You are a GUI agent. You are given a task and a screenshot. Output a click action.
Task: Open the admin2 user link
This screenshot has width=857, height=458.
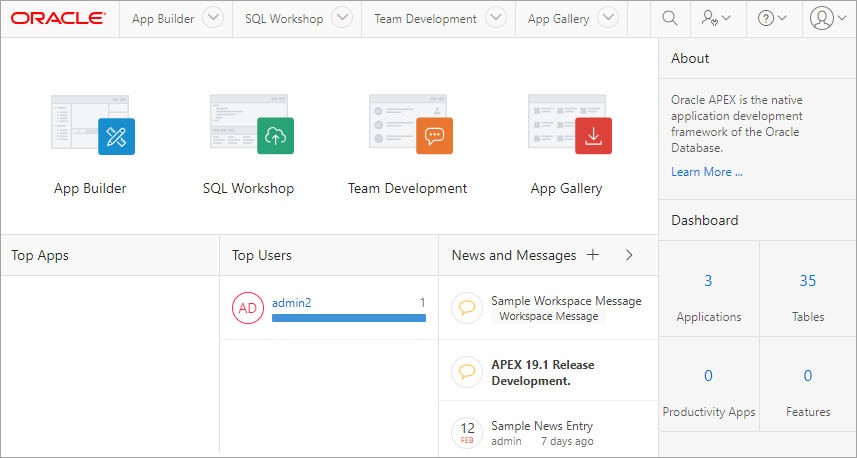click(x=291, y=302)
